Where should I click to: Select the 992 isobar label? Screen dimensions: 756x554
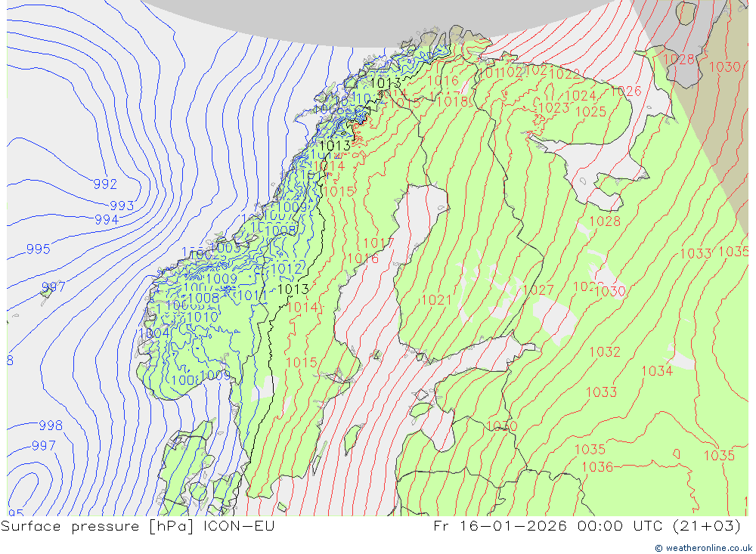(x=105, y=184)
